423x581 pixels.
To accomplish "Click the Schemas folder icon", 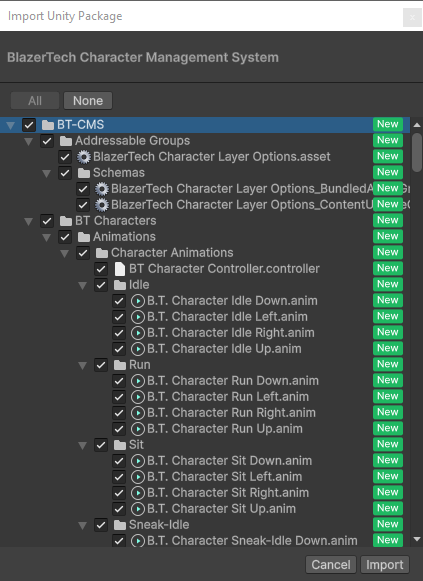I will [x=84, y=173].
